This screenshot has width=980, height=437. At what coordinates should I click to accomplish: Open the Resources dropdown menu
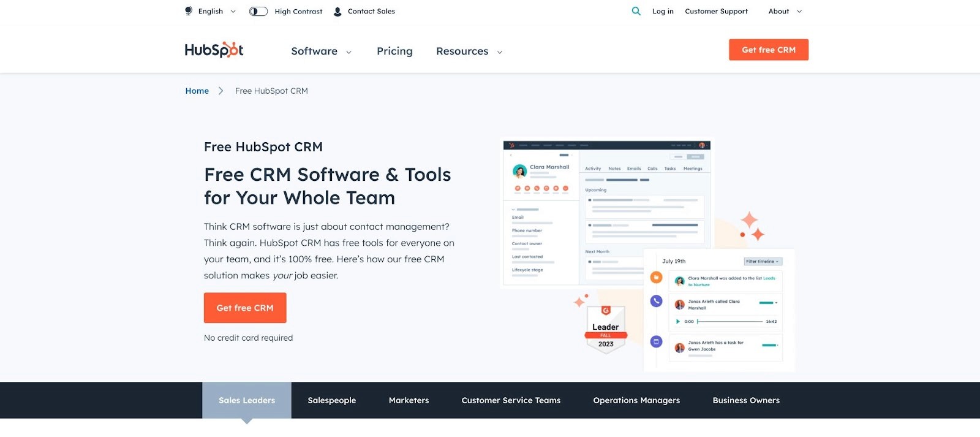pyautogui.click(x=469, y=51)
